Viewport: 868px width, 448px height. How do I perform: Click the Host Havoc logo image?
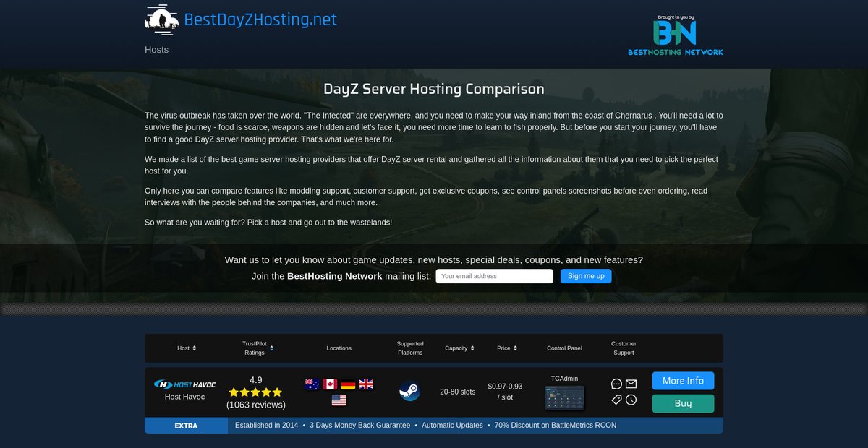(x=184, y=384)
